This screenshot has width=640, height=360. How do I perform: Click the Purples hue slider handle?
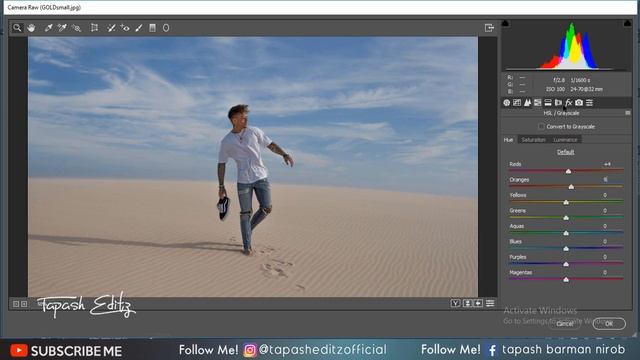coord(566,264)
